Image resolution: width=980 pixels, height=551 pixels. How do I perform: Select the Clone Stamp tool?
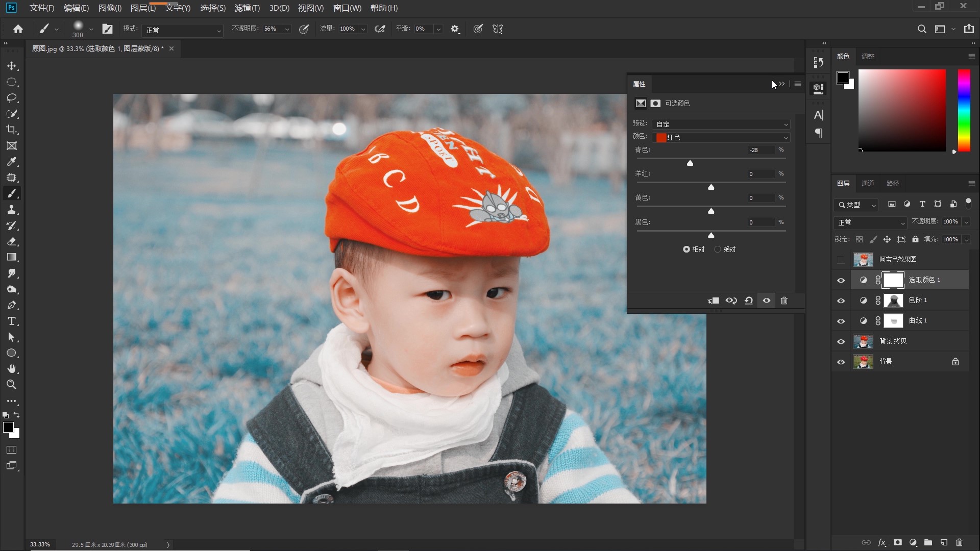pos(12,210)
